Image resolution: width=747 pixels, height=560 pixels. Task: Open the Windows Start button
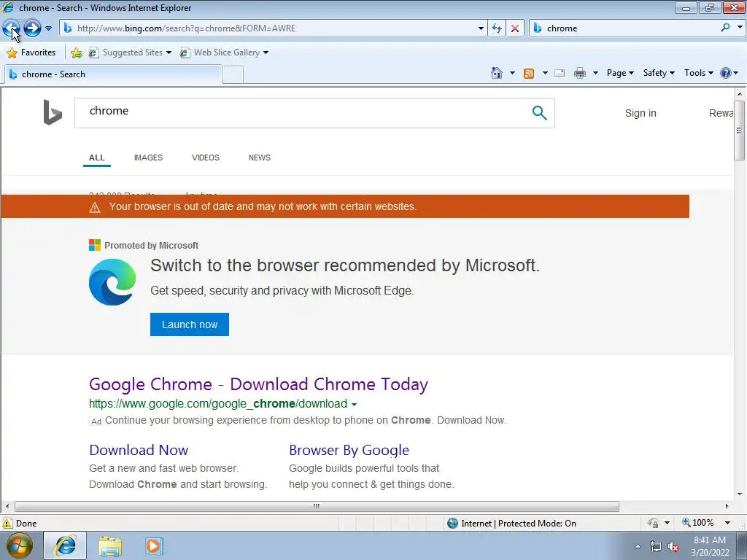pyautogui.click(x=19, y=545)
